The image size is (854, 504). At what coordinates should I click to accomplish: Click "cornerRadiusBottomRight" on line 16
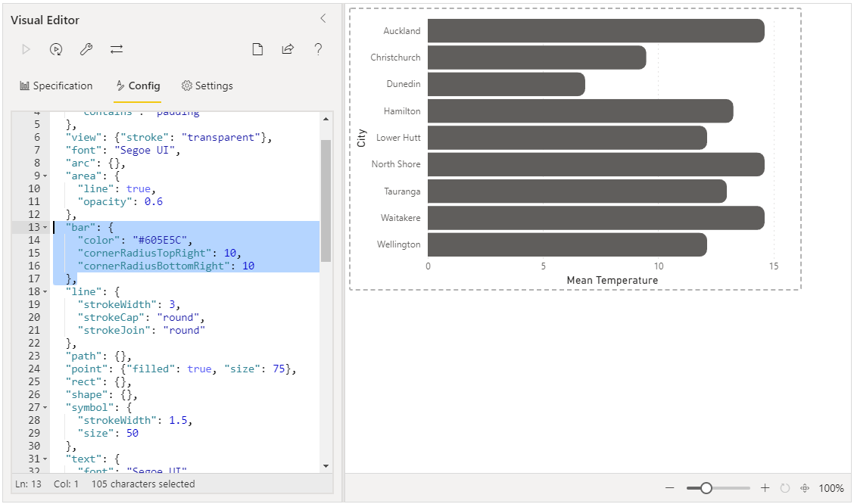(154, 266)
